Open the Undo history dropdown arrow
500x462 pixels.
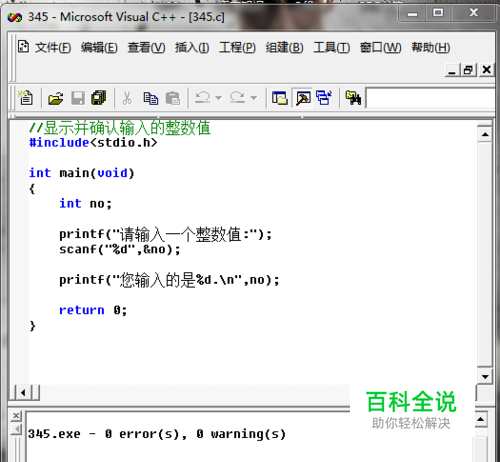tap(218, 98)
